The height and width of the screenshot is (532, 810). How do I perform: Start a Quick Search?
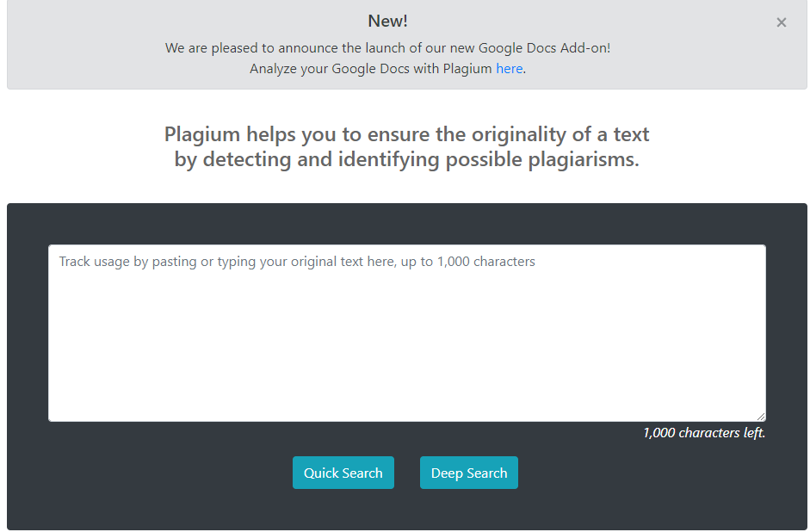click(x=343, y=473)
